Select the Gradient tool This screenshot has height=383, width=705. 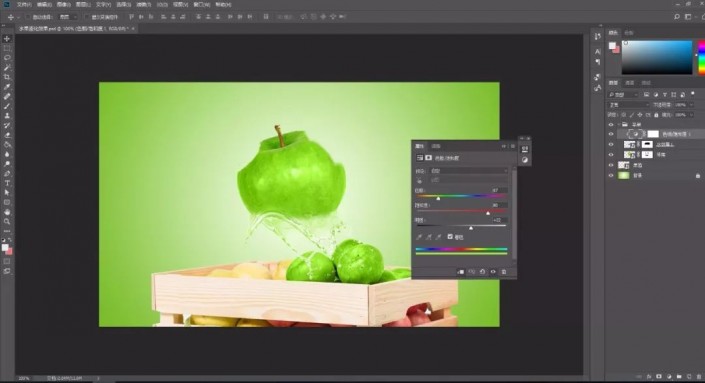(7, 145)
